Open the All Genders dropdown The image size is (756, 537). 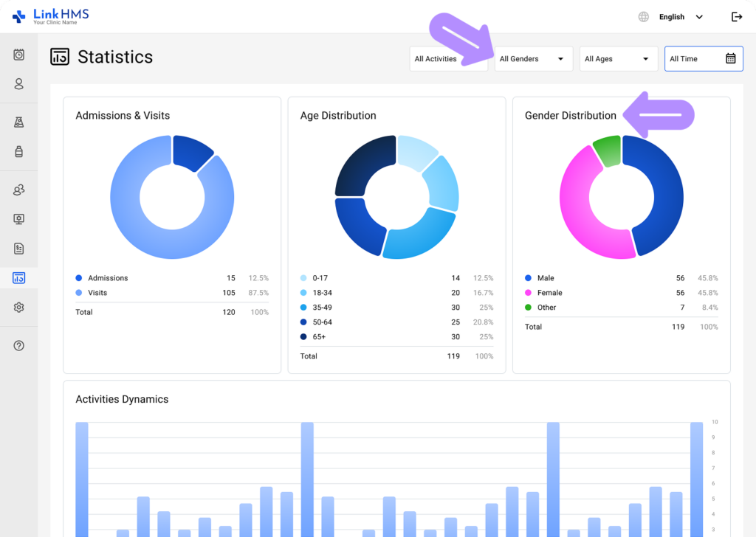point(533,58)
